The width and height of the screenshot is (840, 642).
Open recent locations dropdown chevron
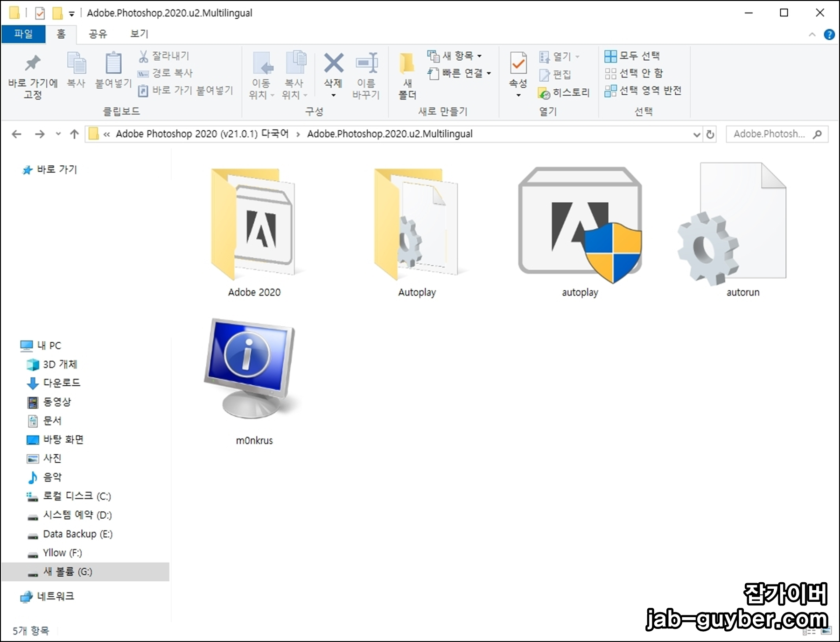pyautogui.click(x=58, y=134)
